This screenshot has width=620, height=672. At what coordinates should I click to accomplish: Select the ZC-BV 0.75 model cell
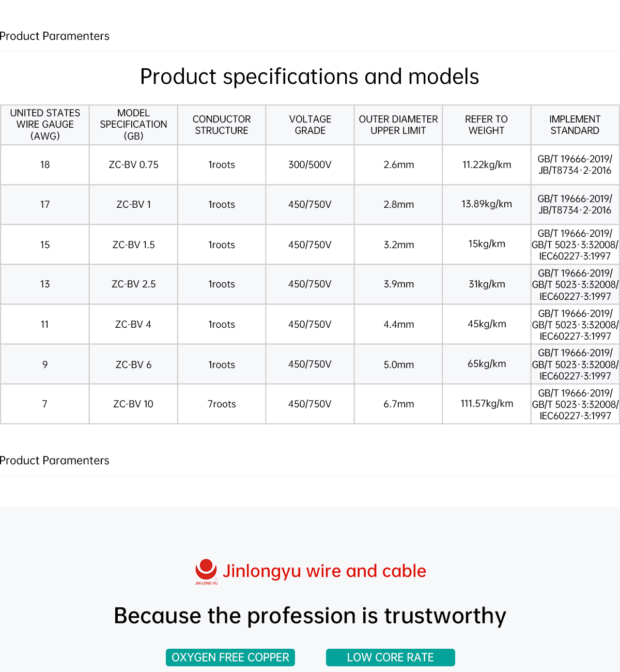pyautogui.click(x=133, y=165)
